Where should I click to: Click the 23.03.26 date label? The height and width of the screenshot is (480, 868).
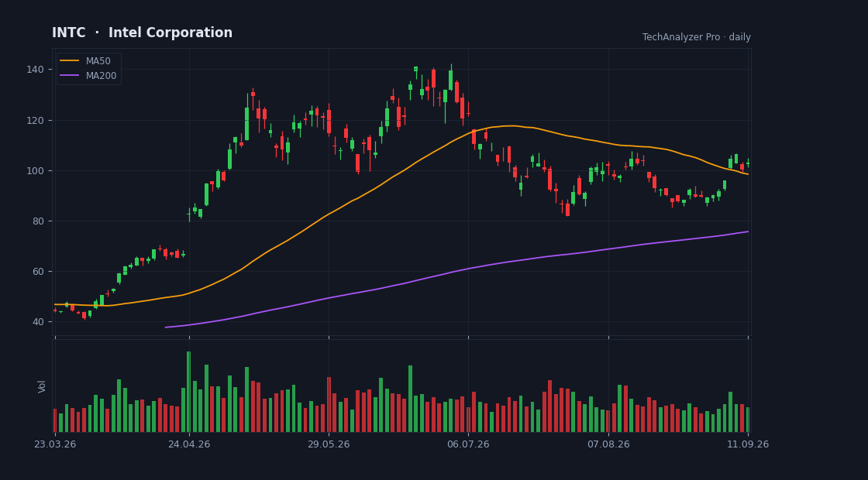55,444
